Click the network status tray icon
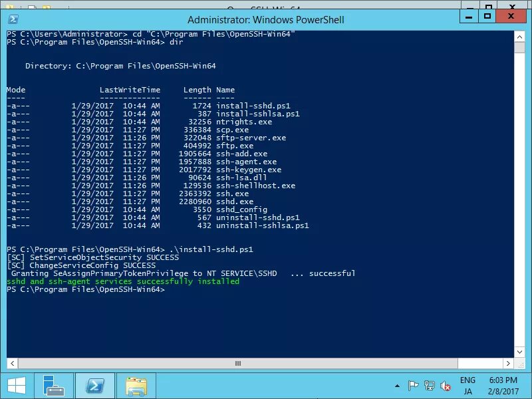Screen dimensions: 532x399 point(429,386)
